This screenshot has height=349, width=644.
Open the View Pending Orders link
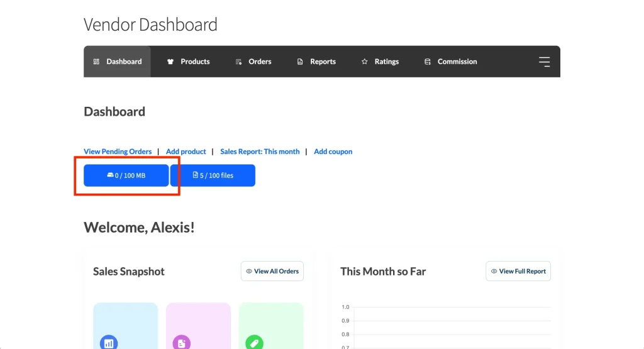point(118,152)
